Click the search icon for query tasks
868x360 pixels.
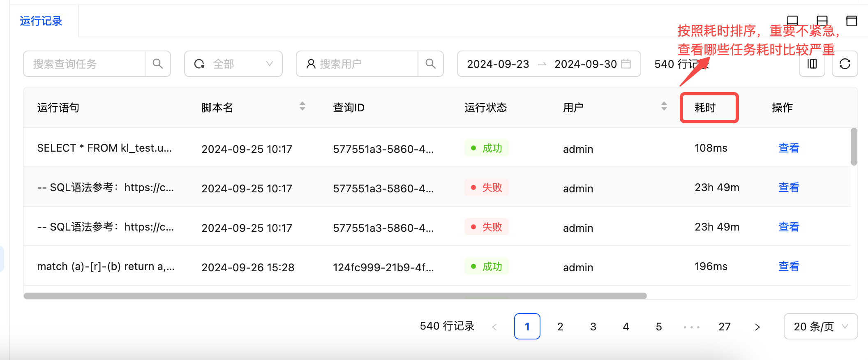pos(158,64)
